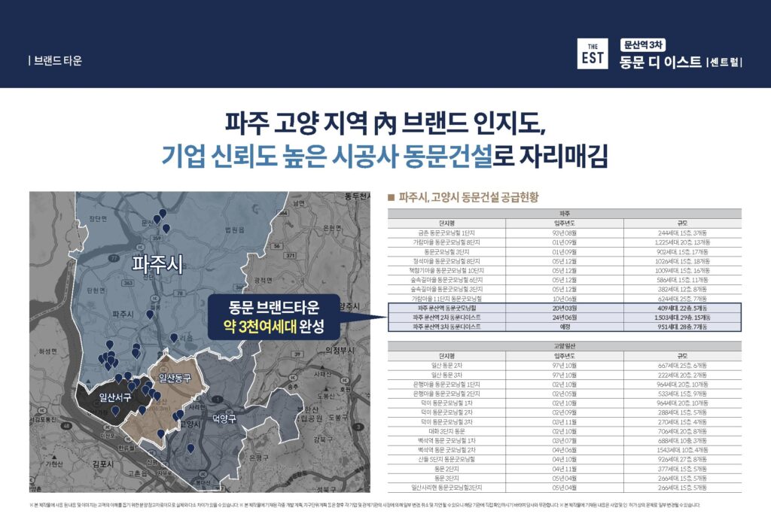
Task: Click the 93년08월 move-in date cell
Action: 565,233
